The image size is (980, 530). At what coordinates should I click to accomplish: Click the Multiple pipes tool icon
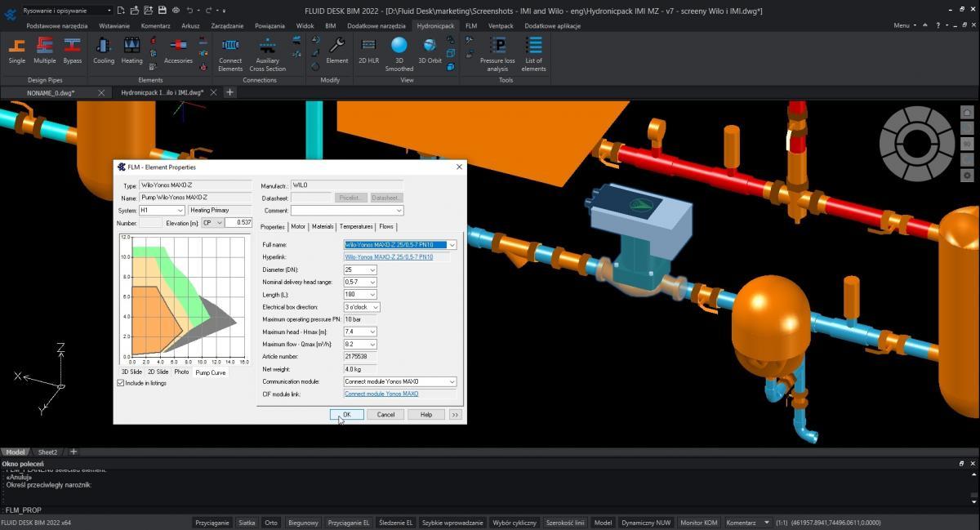click(45, 51)
